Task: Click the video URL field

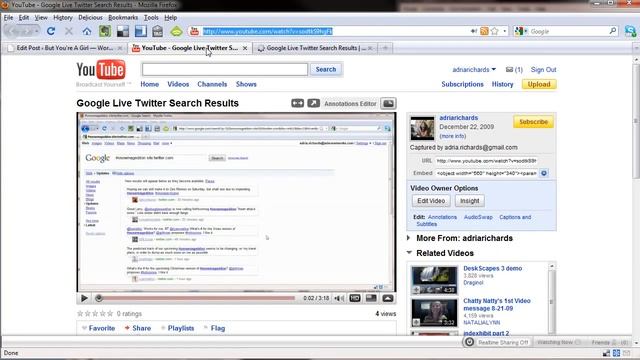Action: [x=486, y=161]
